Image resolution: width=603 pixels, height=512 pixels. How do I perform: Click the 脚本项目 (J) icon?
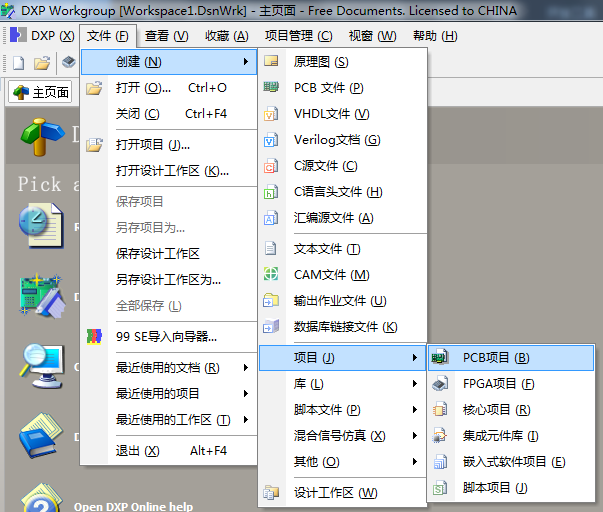(440, 487)
